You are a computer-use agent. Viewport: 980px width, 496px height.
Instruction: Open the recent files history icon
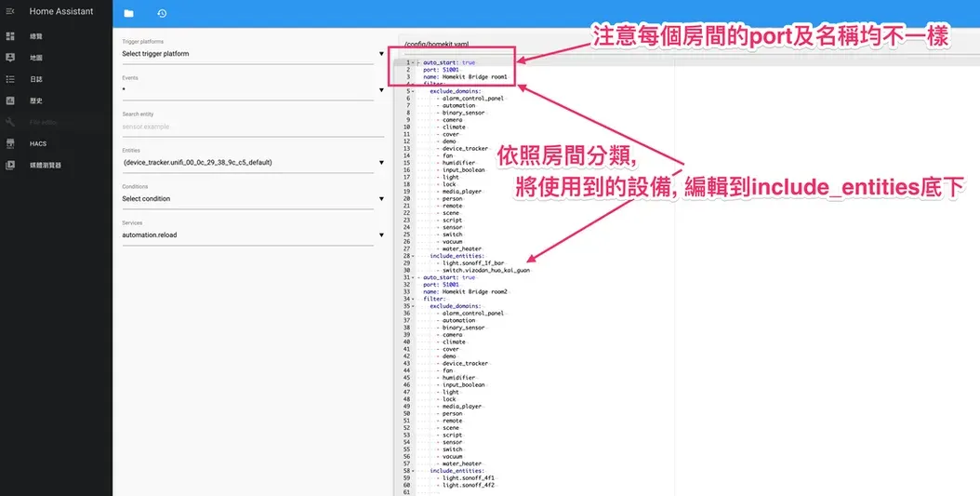162,14
